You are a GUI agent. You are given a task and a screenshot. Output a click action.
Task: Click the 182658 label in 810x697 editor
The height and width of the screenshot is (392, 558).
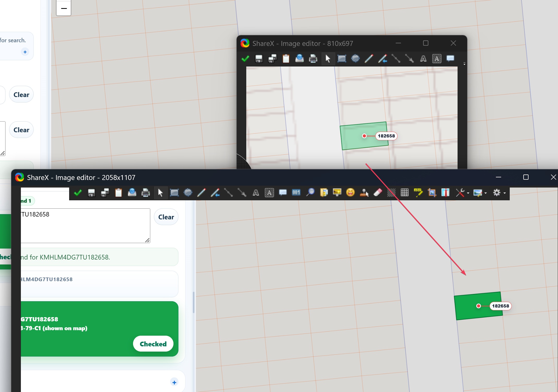(386, 136)
